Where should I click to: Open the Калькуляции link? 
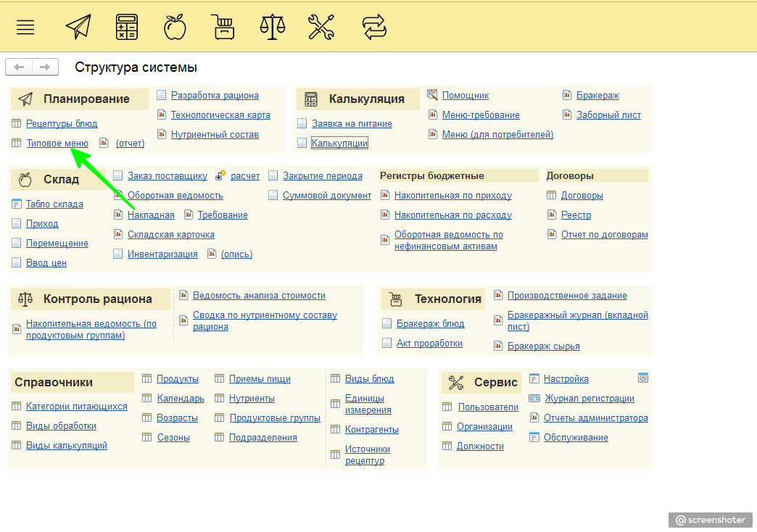click(x=339, y=144)
